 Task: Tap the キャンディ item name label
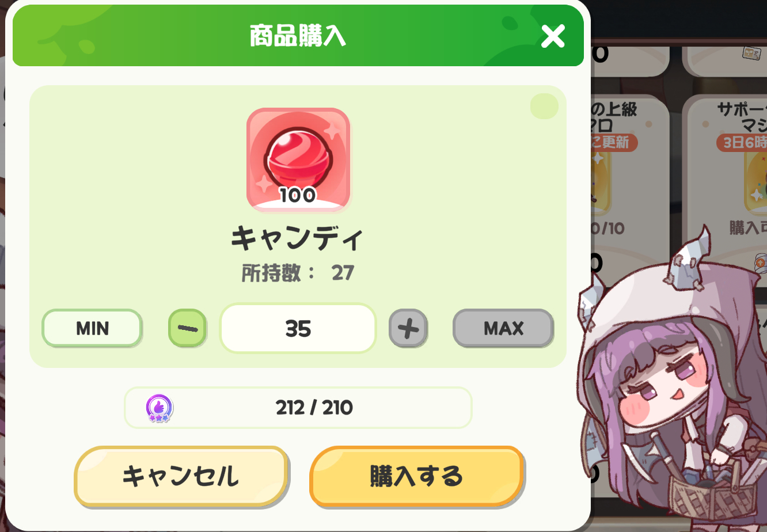(x=298, y=238)
